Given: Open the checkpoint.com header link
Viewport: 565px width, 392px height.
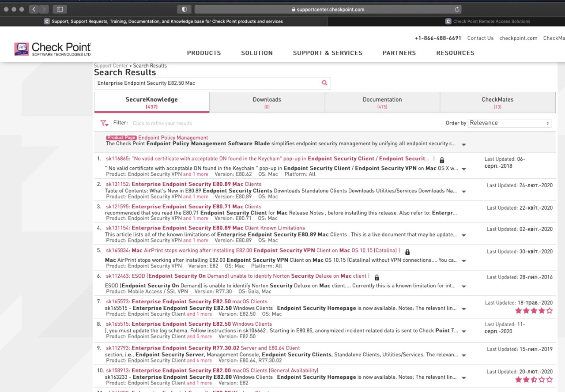Looking at the screenshot, I should [518, 38].
